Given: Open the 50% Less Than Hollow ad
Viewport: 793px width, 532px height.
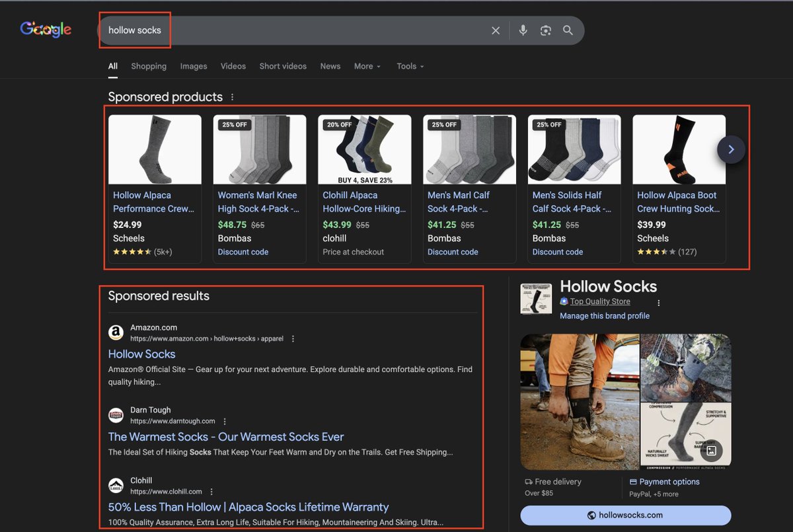Looking at the screenshot, I should [x=248, y=508].
